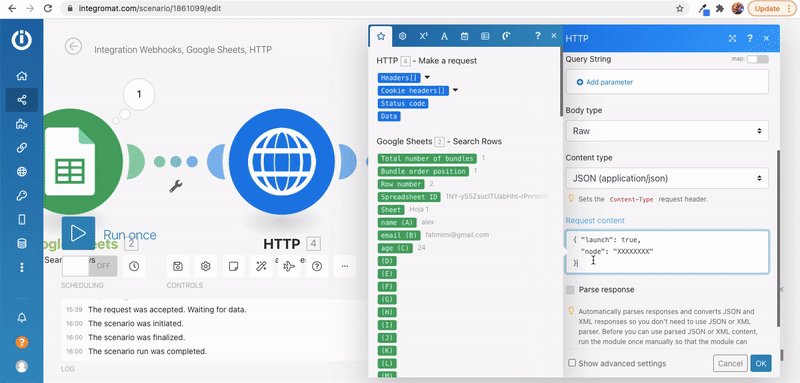Open Content type JSON dropdown
This screenshot has width=800, height=383.
667,178
